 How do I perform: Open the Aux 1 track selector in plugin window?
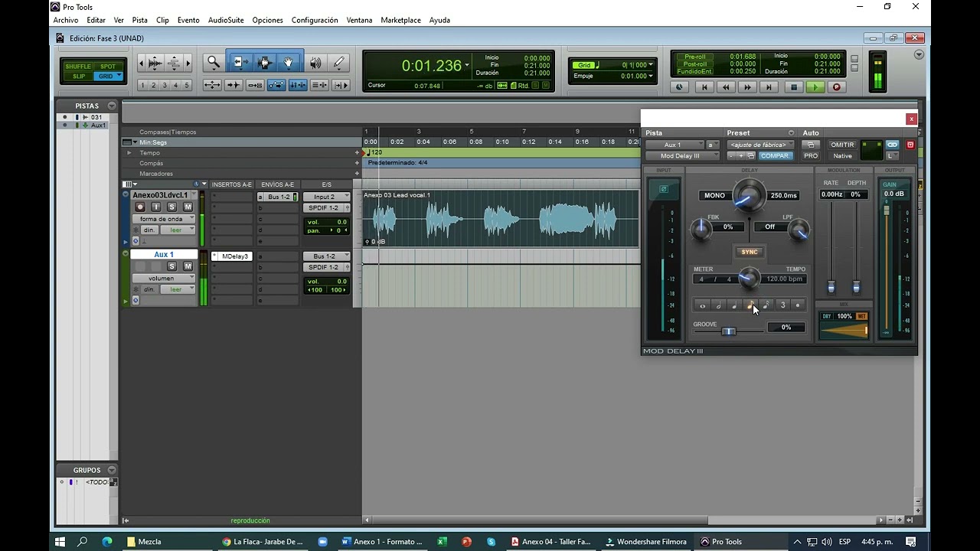[x=674, y=145]
